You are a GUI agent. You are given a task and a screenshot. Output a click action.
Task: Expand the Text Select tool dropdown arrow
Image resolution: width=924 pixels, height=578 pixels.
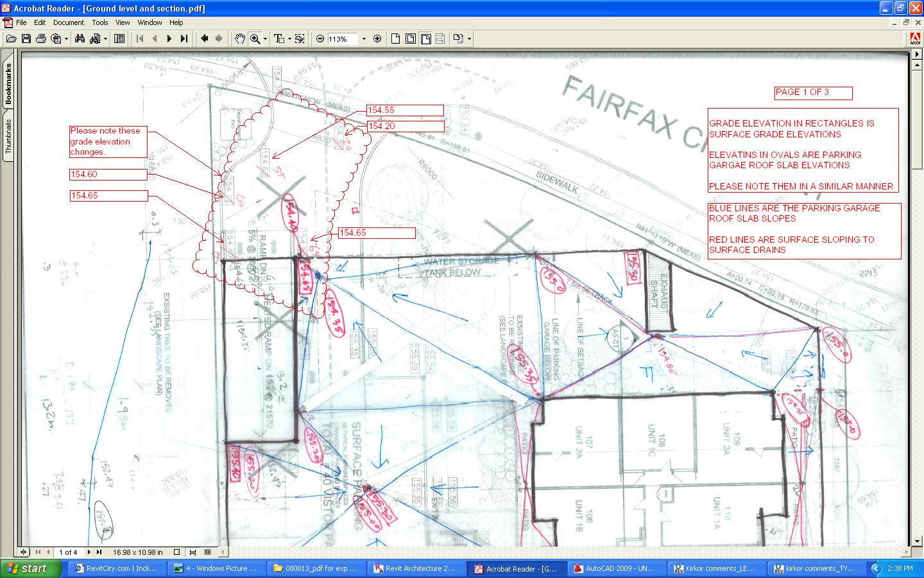289,39
